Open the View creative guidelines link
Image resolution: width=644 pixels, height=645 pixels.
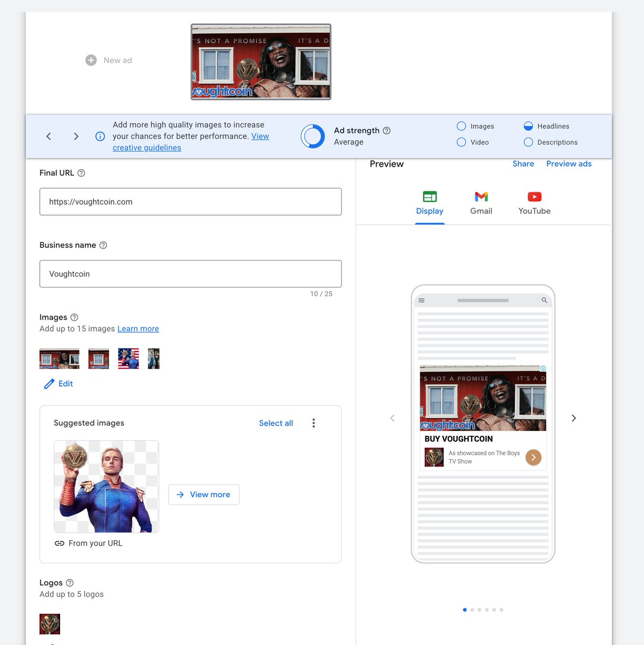191,142
